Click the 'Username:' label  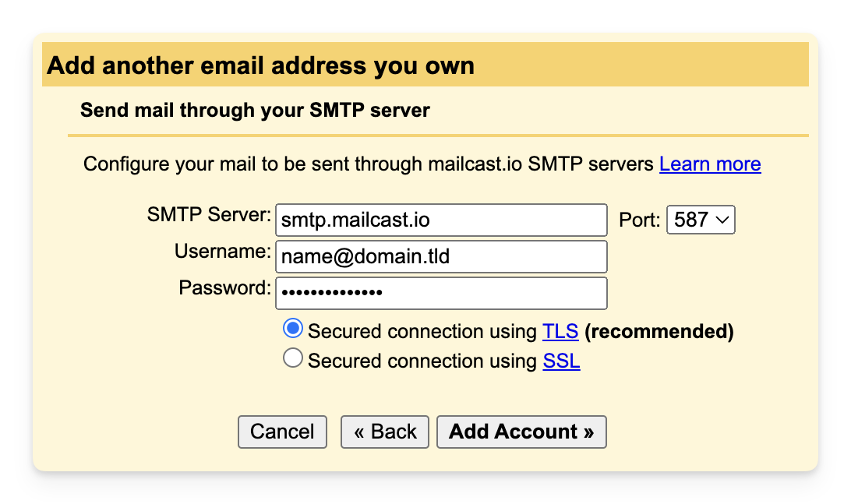click(223, 251)
